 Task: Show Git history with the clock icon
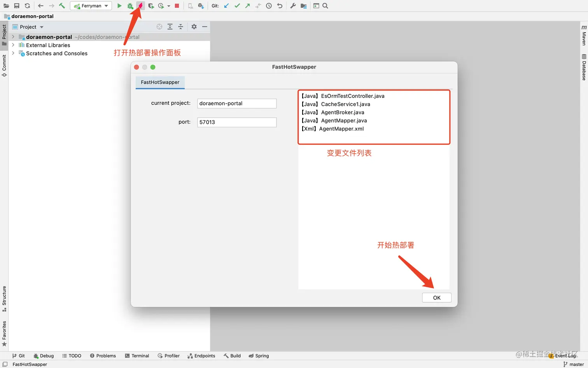pos(269,6)
